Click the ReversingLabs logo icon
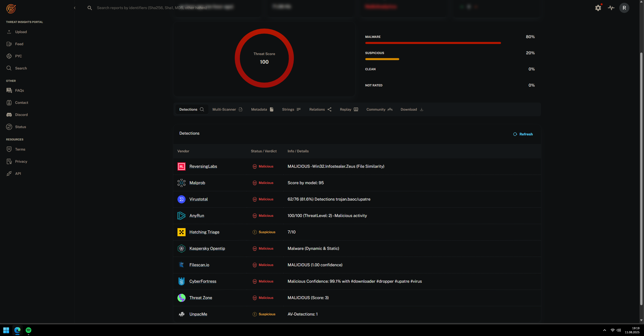The width and height of the screenshot is (644, 336). click(x=181, y=166)
